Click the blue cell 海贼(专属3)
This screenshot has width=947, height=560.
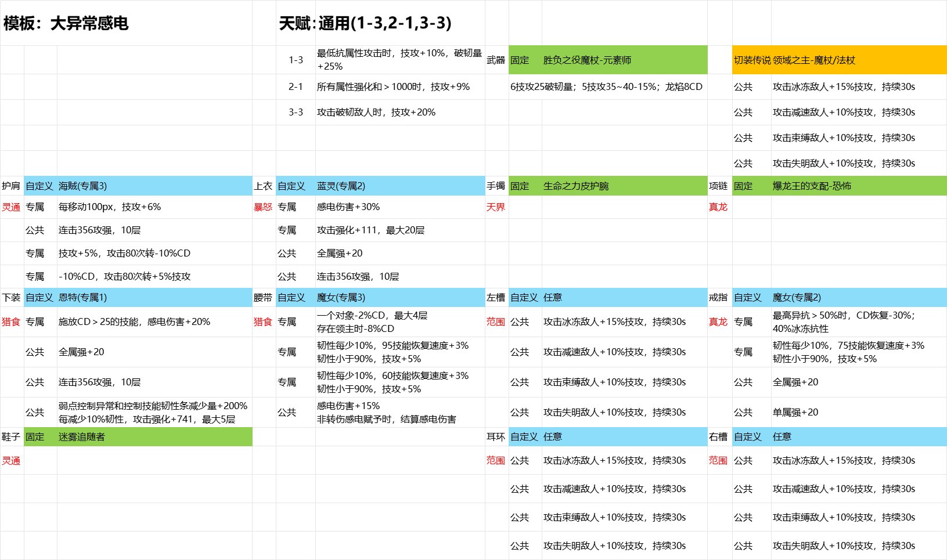coord(154,186)
